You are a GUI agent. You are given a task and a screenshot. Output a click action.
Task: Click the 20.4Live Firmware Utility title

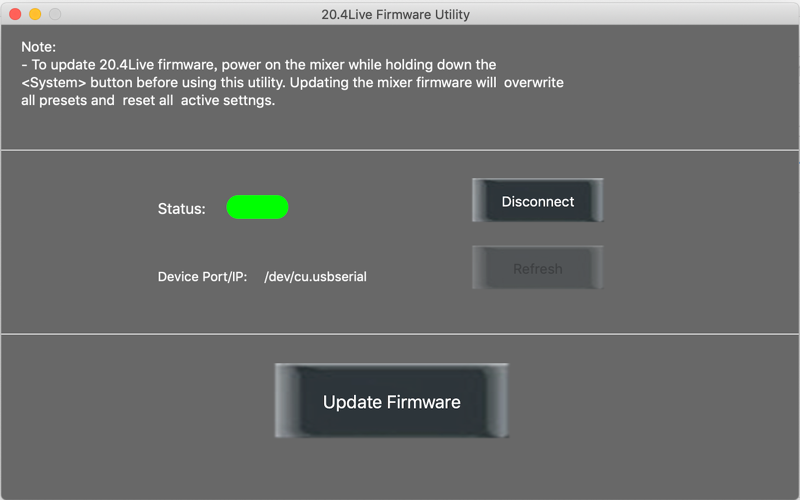395,14
